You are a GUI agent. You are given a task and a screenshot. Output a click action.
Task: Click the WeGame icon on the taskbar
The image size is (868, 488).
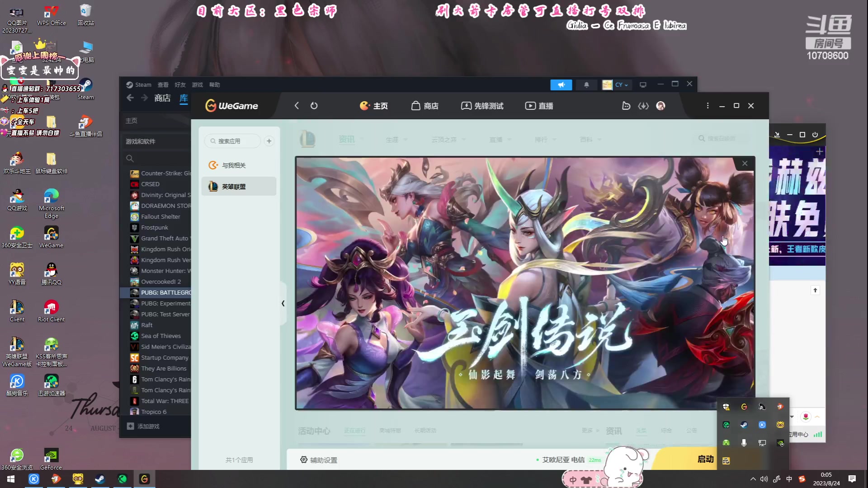point(145,479)
